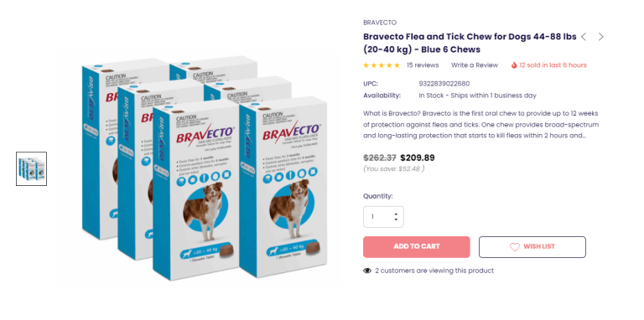Click the eye icon beside viewers count
The width and height of the screenshot is (644, 320).
[x=367, y=271]
